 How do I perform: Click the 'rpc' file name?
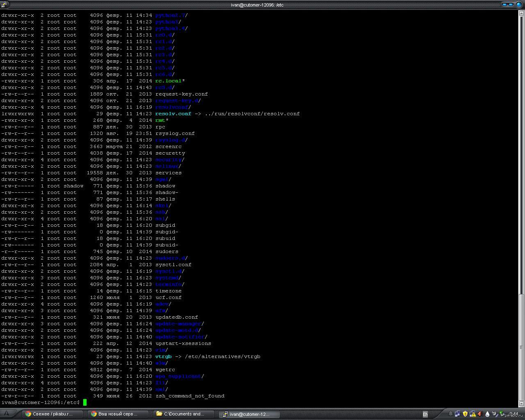click(160, 127)
